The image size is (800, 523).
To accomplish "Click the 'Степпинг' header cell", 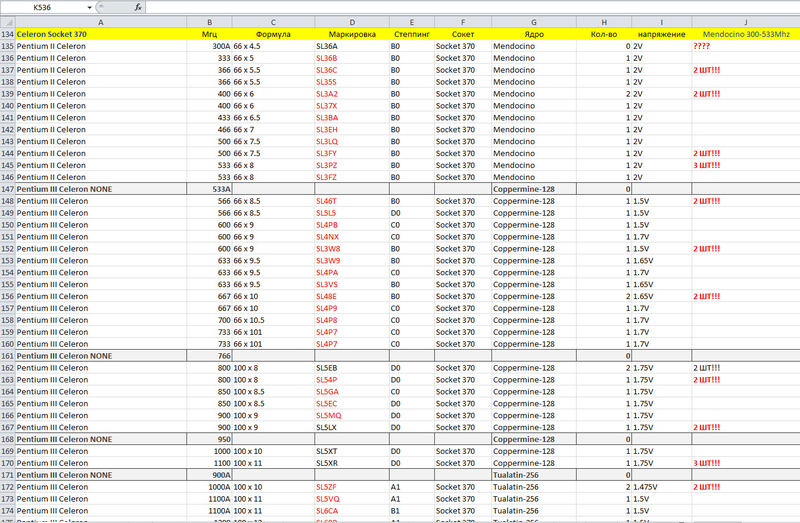I will click(x=412, y=34).
